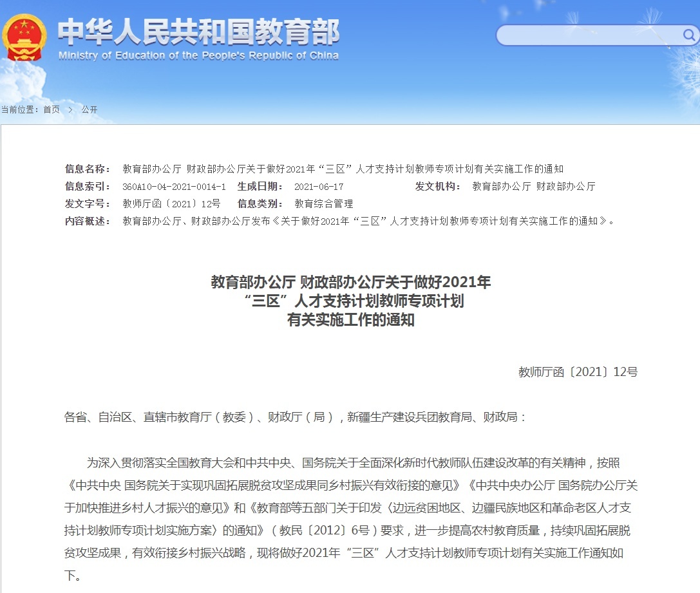Focus the site search input field

[589, 35]
